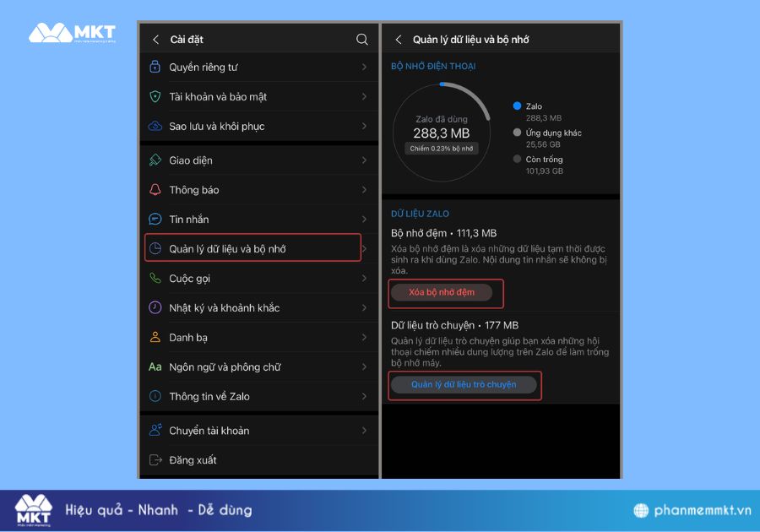Open search via the magnifier in Cài đặt header
The width and height of the screenshot is (760, 532).
pyautogui.click(x=362, y=39)
